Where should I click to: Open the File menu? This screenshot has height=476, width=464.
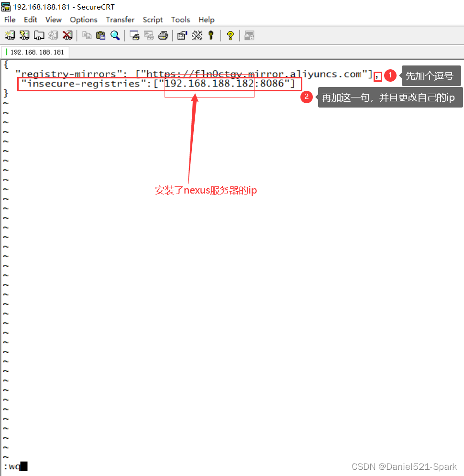(10, 20)
